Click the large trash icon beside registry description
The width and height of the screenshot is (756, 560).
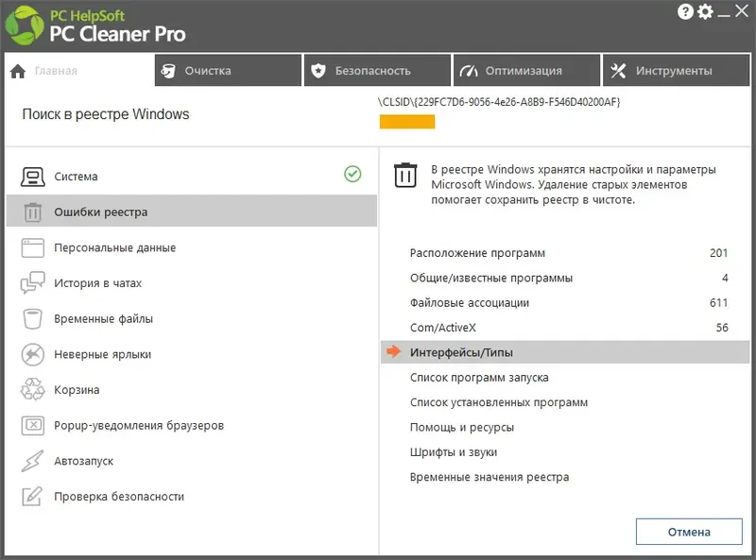tap(405, 175)
